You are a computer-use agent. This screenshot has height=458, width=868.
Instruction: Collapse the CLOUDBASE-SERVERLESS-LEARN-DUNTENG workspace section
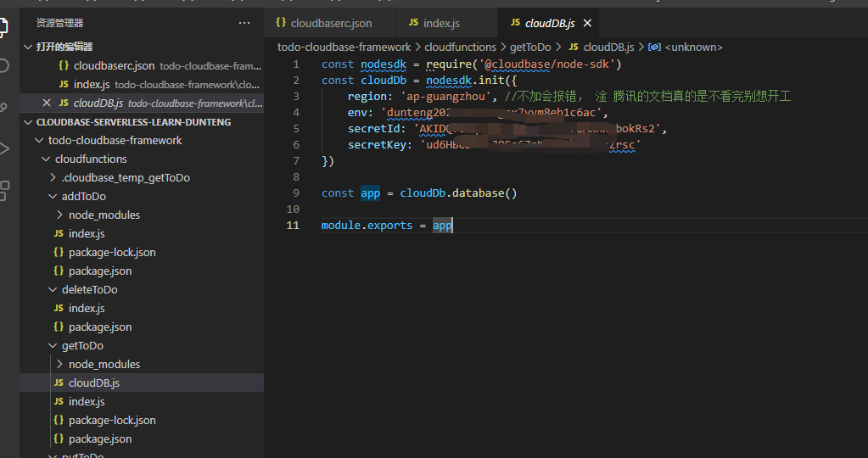[28, 122]
